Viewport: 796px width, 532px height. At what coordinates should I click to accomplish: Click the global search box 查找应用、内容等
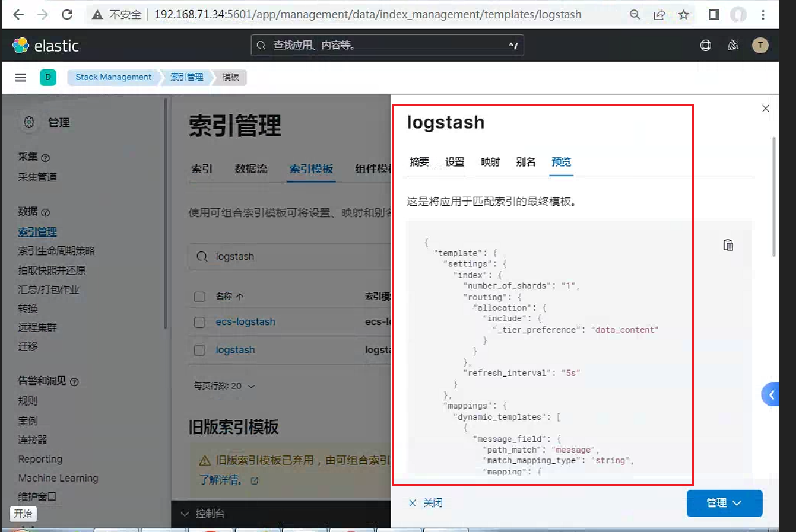(x=387, y=46)
